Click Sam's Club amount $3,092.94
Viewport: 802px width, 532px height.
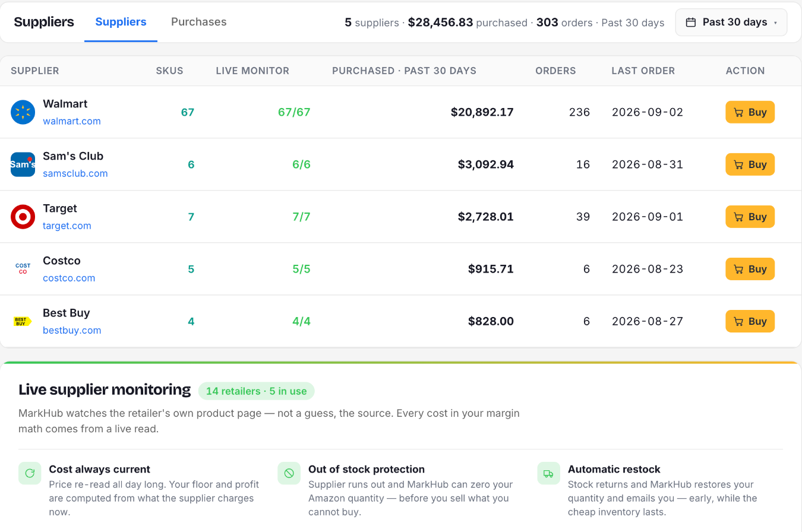point(486,164)
